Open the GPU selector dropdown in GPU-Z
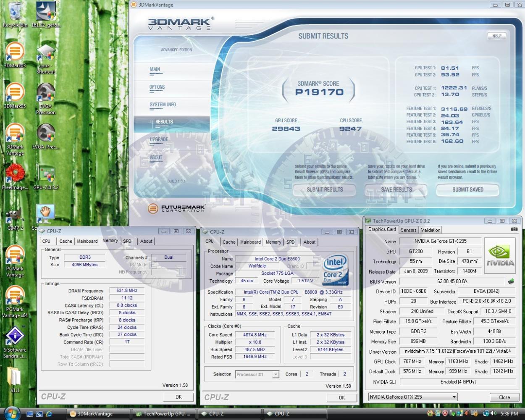Image resolution: width=525 pixels, height=420 pixels. [412, 397]
